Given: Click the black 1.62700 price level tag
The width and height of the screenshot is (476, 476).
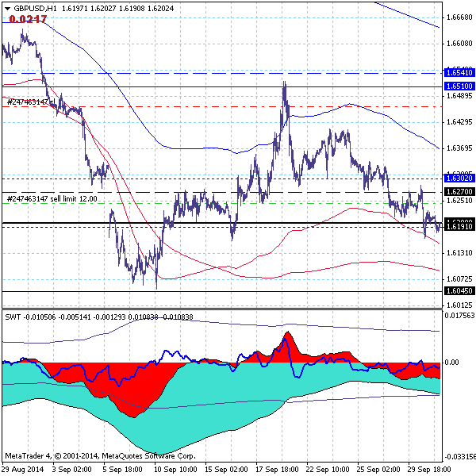Looking at the screenshot, I should (x=459, y=191).
